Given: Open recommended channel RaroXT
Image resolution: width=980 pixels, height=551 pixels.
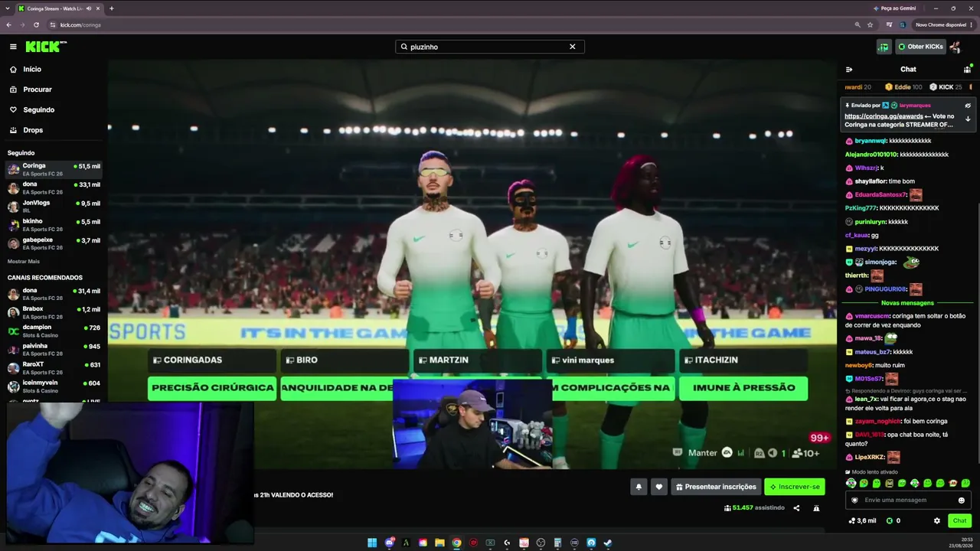Looking at the screenshot, I should tap(53, 367).
